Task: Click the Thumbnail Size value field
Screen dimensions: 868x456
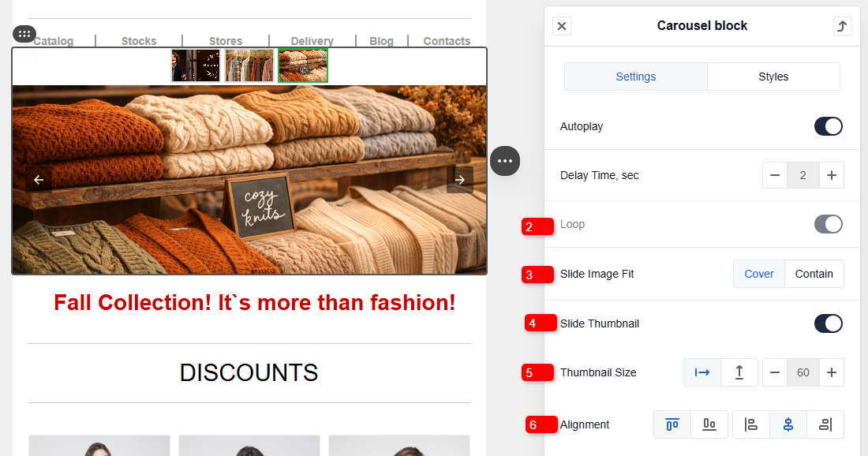Action: coord(803,372)
